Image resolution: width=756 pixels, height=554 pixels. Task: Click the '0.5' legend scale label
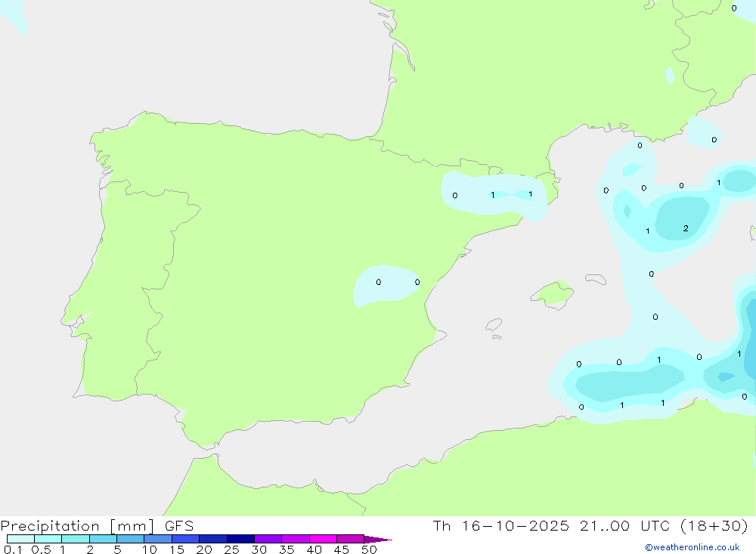tap(41, 549)
